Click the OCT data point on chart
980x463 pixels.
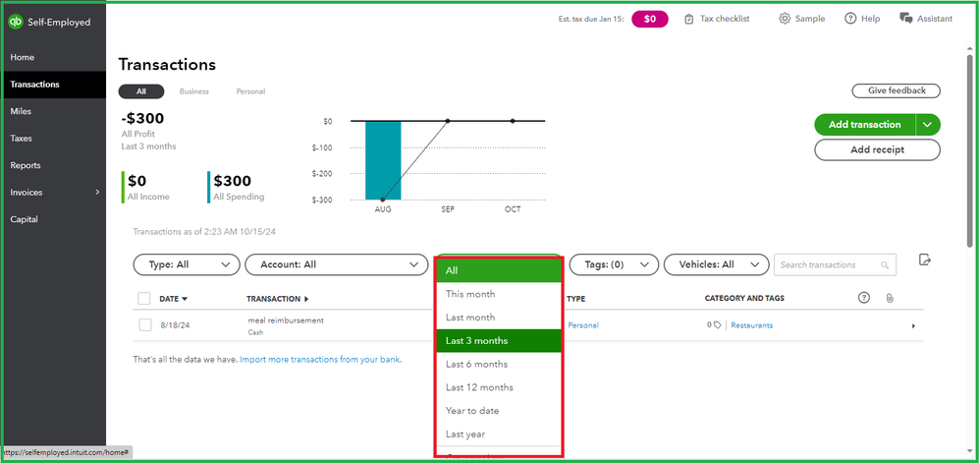513,121
